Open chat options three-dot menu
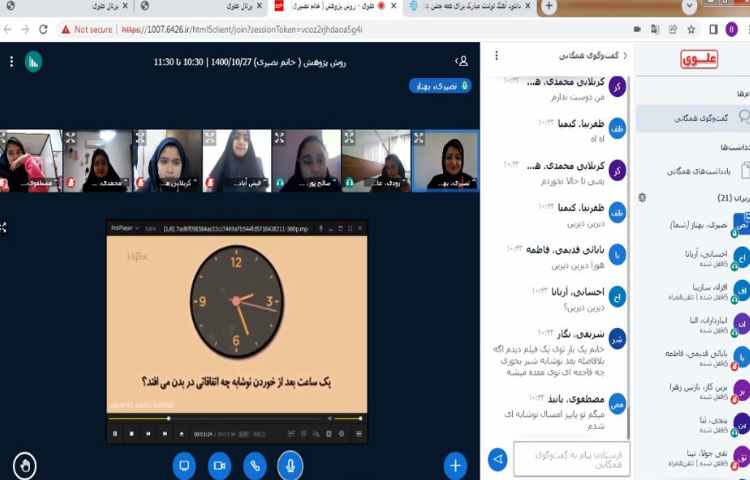 click(496, 56)
